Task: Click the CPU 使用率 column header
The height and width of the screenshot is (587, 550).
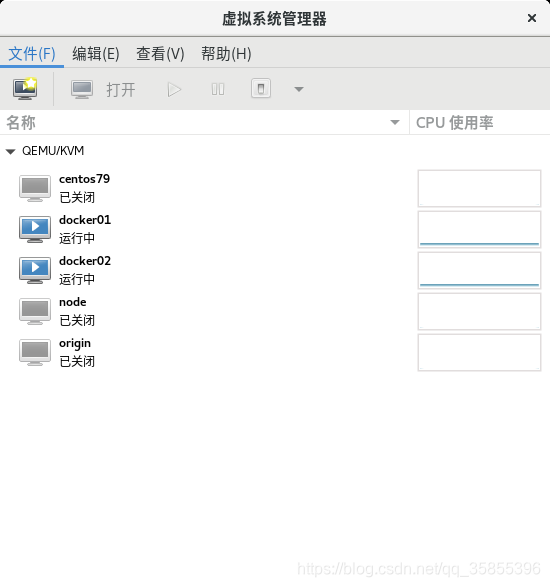Action: [x=480, y=122]
